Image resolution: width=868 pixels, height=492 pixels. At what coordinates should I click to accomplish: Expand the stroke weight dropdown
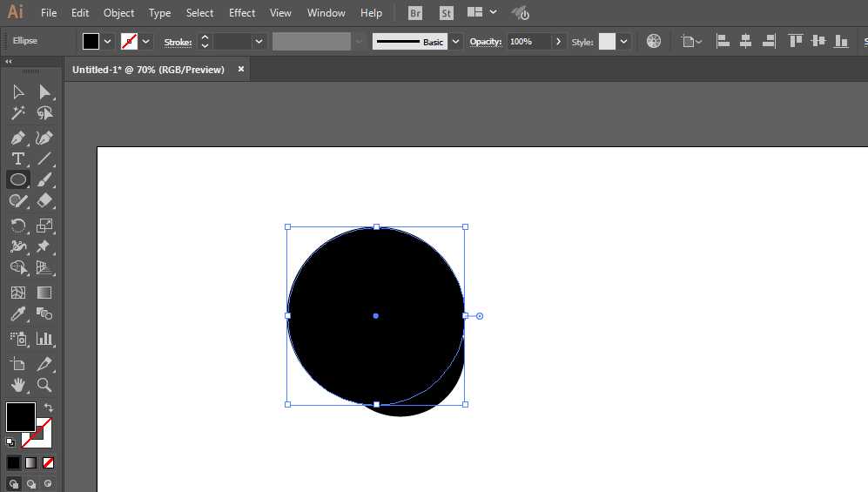coord(259,41)
